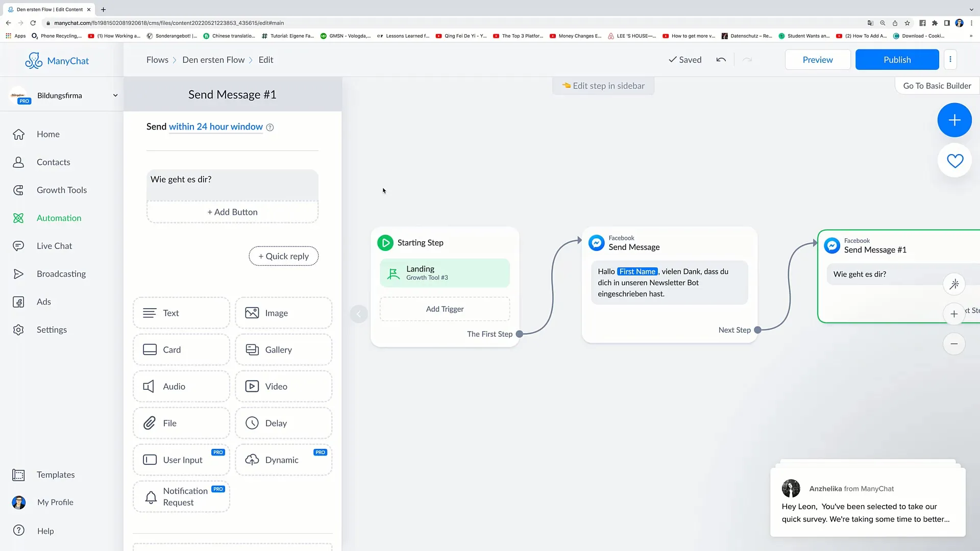This screenshot has height=551, width=980.
Task: Add a Quick reply
Action: click(283, 256)
